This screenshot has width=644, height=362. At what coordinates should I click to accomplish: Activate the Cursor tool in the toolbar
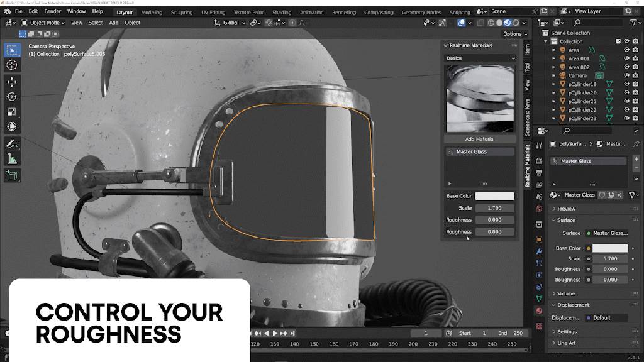tap(12, 65)
